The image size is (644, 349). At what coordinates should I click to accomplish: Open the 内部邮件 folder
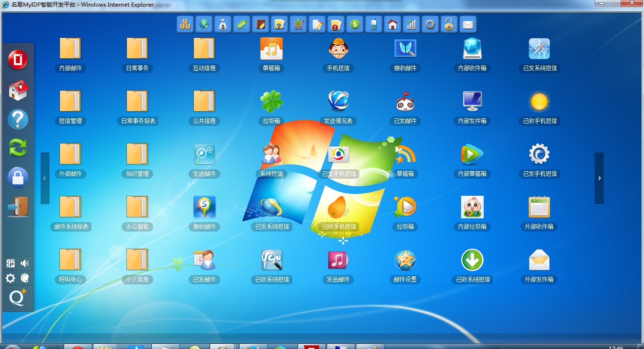coord(70,48)
